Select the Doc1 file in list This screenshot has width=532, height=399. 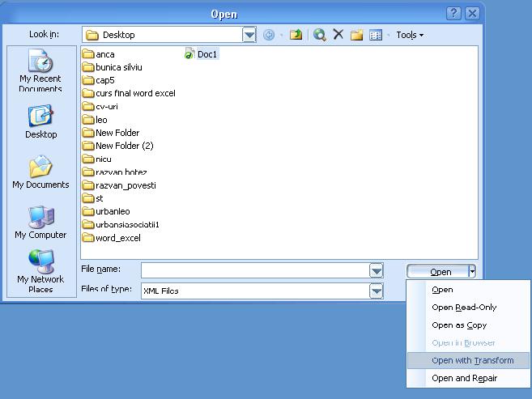click(x=206, y=54)
